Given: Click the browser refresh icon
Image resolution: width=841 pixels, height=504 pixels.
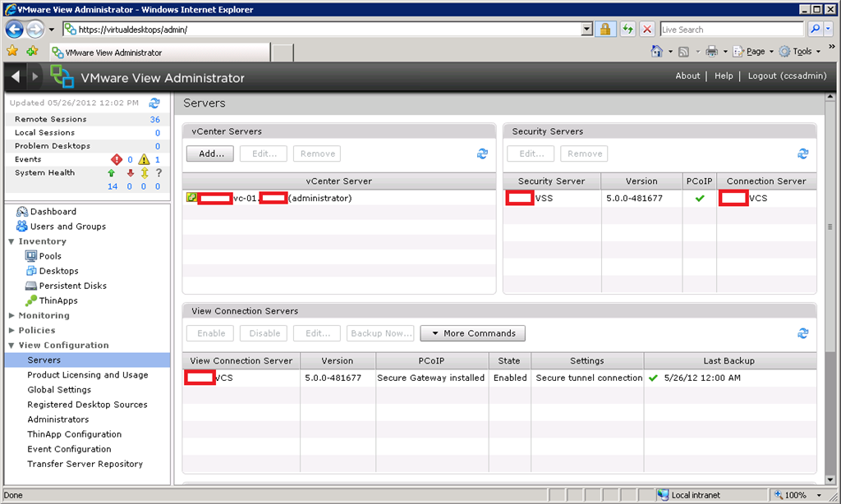Looking at the screenshot, I should pyautogui.click(x=627, y=29).
